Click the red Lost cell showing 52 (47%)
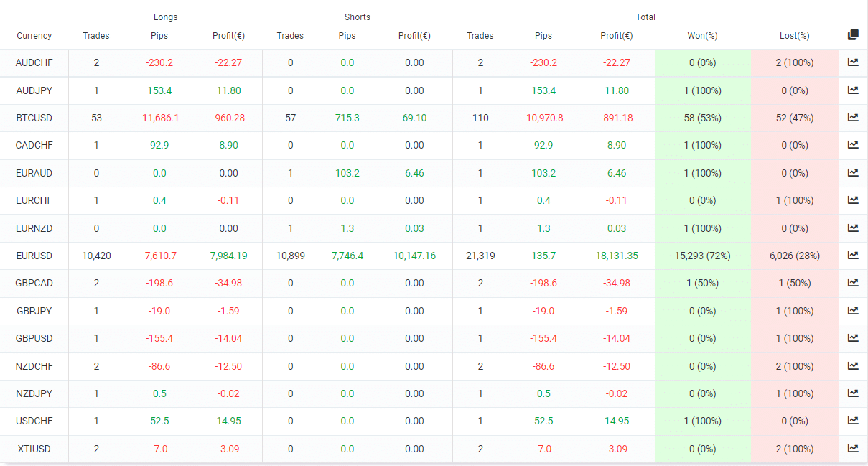Viewport: 868px width, 466px height. (794, 118)
